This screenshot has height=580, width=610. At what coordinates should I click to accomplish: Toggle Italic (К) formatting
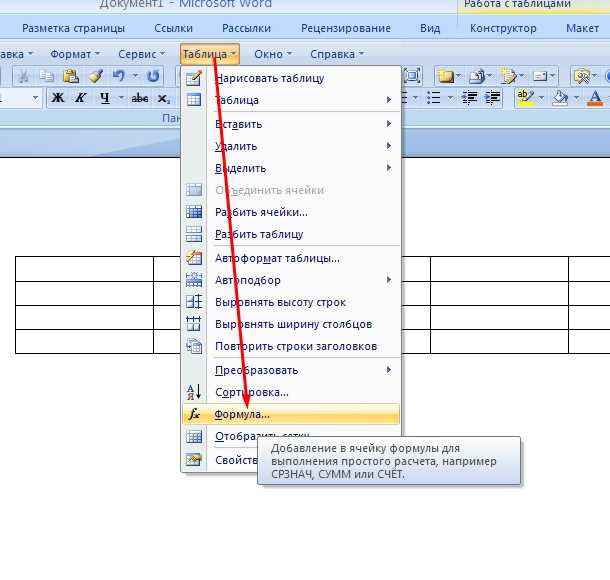[81, 98]
